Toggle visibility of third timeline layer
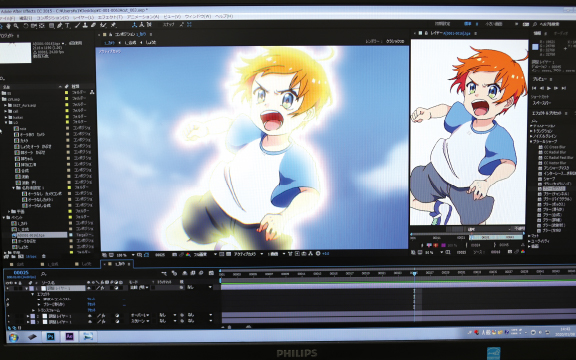 (8, 322)
